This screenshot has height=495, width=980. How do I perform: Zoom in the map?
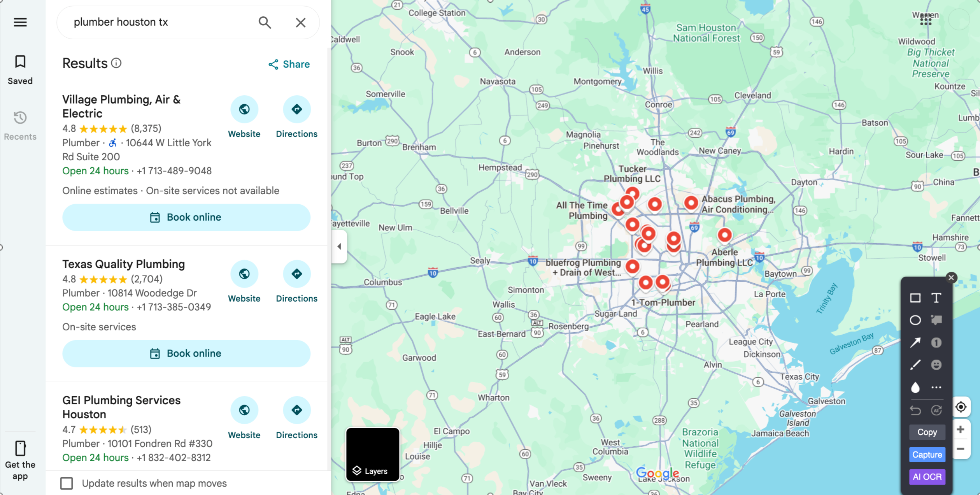tap(961, 430)
